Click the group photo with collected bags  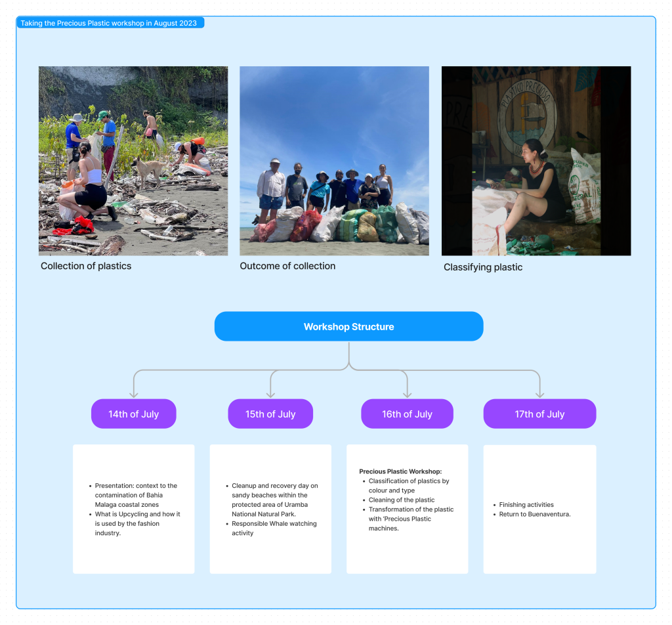click(x=334, y=161)
